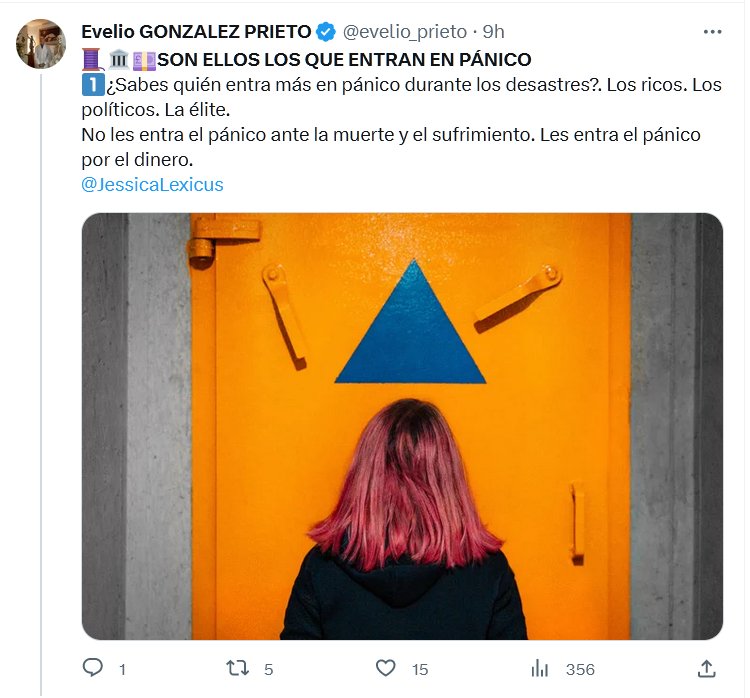Click the 356 views count
750x698 pixels.
(x=580, y=669)
